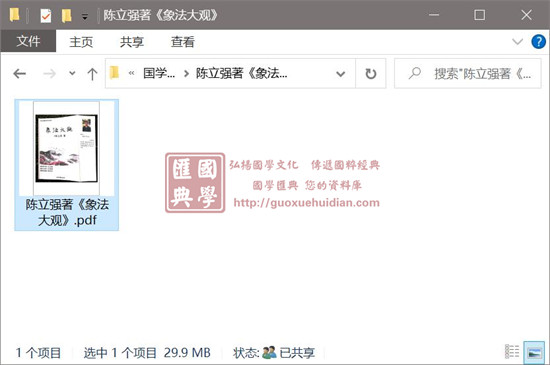Viewport: 550px width, 365px height.
Task: Click the folder icon at title bar left
Action: [x=14, y=15]
